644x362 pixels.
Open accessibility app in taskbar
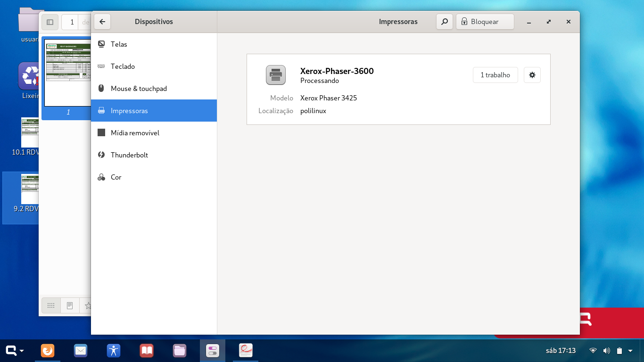114,351
